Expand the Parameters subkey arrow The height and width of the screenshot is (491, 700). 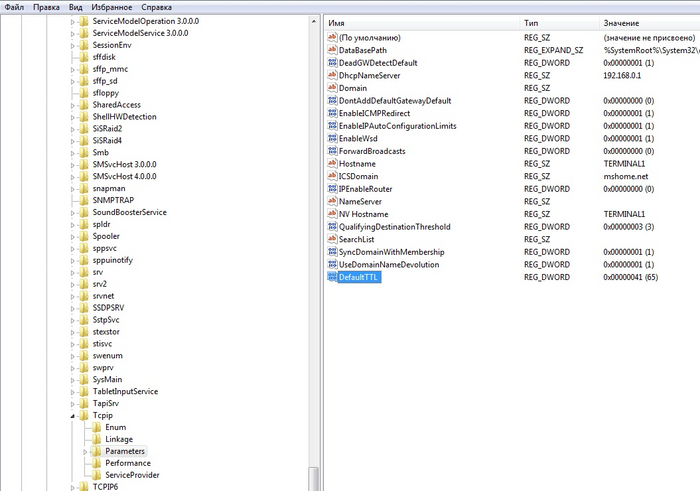point(85,452)
